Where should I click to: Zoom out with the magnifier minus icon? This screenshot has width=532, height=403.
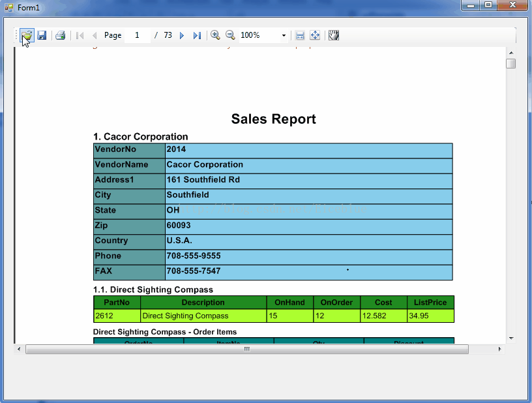(230, 35)
